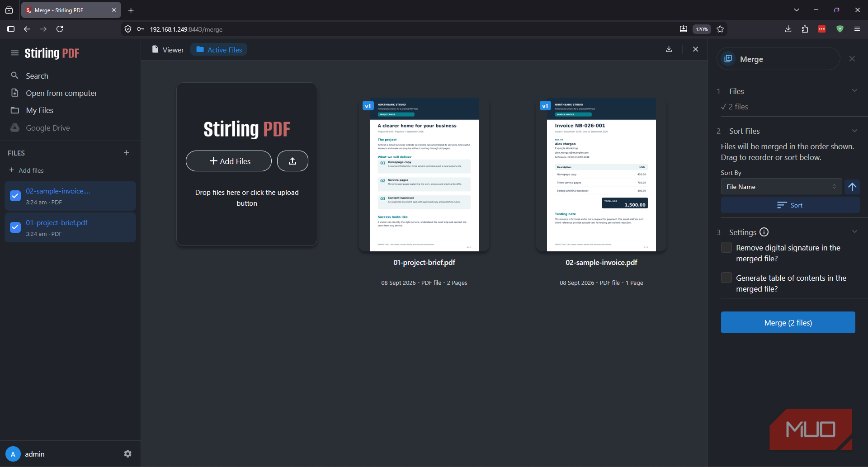
Task: Select the 01-project-brief.pdf thumbnail
Action: (x=424, y=175)
